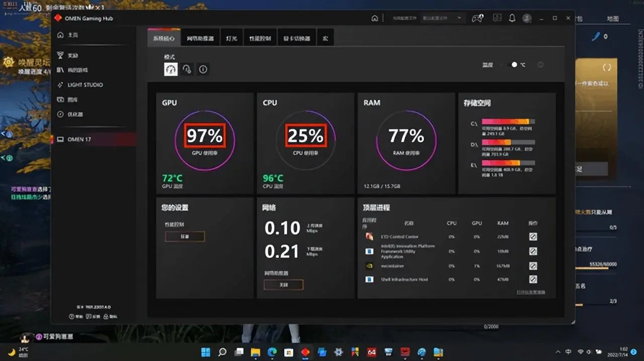Image resolution: width=644 pixels, height=361 pixels.
Task: Click the home icon in title bar
Action: click(374, 18)
